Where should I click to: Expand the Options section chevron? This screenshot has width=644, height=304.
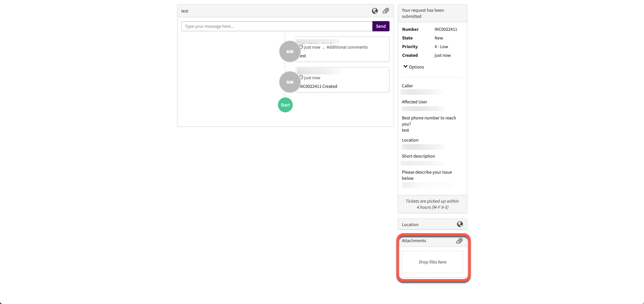tap(405, 67)
